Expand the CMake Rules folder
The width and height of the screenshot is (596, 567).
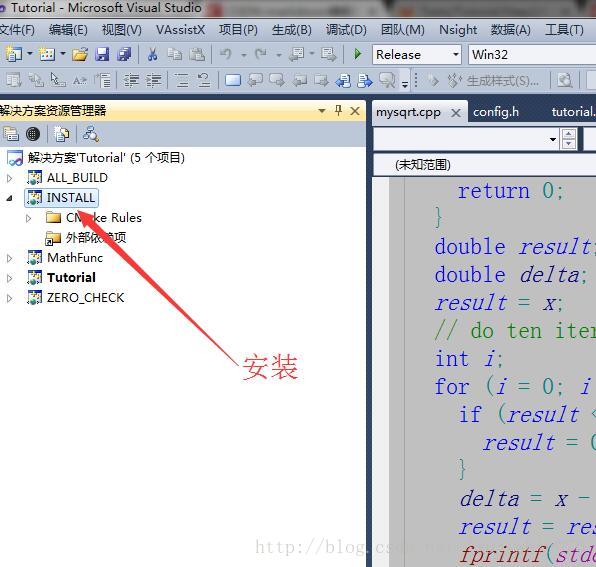[x=28, y=218]
